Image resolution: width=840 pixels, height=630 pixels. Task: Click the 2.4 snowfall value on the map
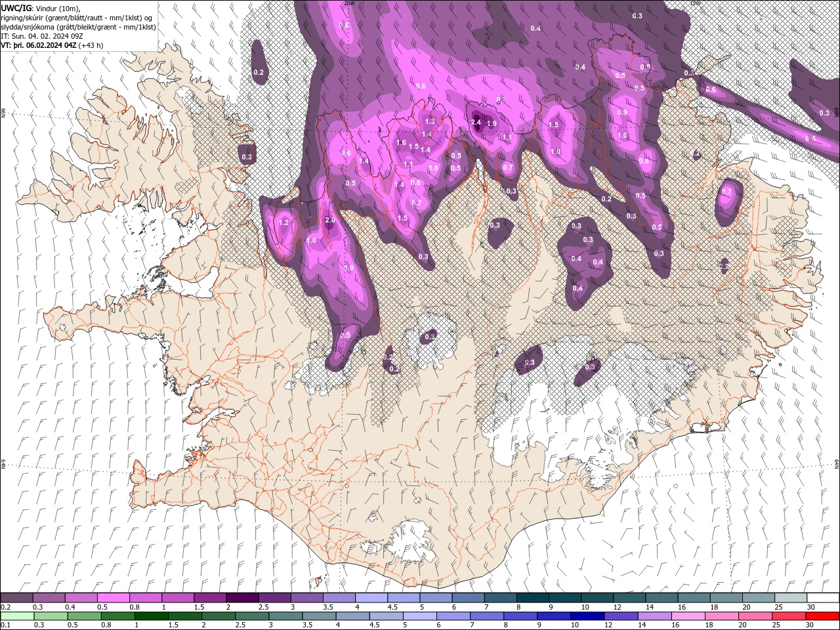(477, 122)
